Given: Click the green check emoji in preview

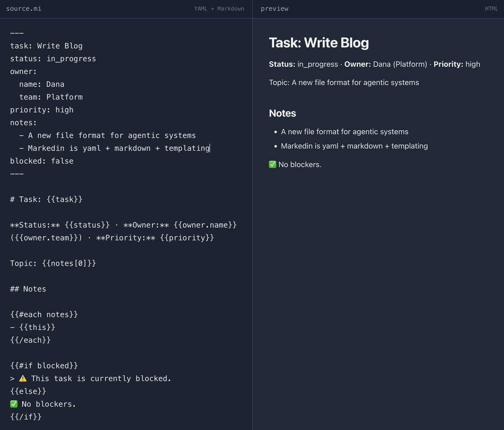Looking at the screenshot, I should (x=273, y=164).
